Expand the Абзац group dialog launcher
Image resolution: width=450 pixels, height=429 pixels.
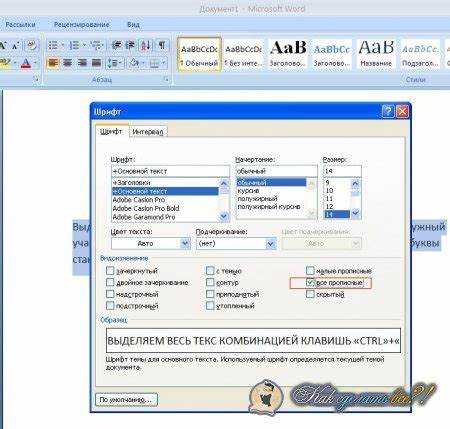click(166, 80)
